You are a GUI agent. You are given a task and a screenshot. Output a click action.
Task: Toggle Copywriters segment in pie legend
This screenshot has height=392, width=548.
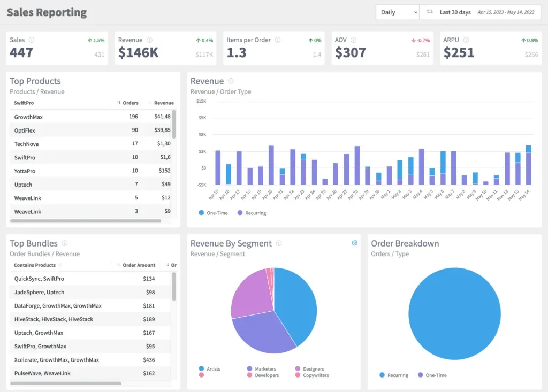coord(312,375)
